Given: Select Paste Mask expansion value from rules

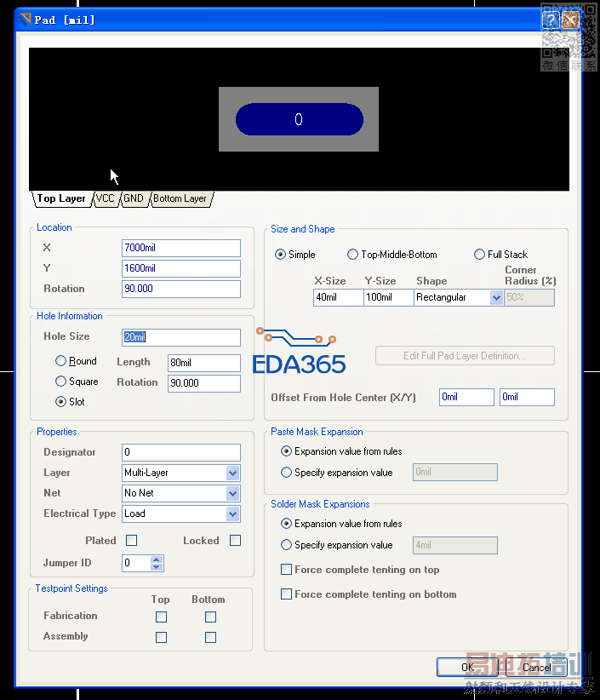Looking at the screenshot, I should click(x=287, y=451).
